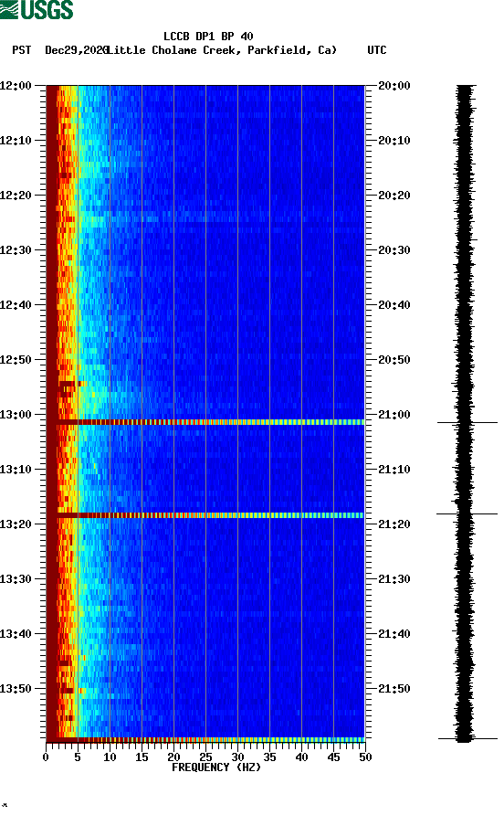
Task: Click the broadband spike band just after 13:00
Action: 205,422
